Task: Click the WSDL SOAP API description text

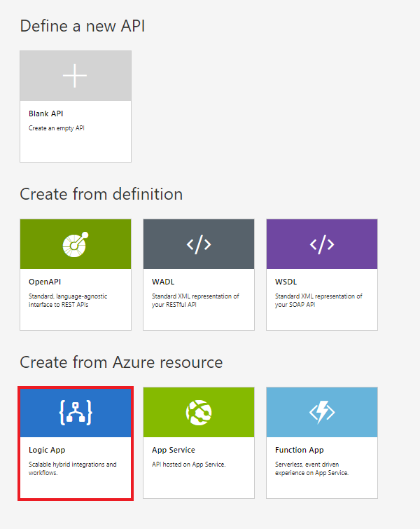Action: [x=318, y=300]
